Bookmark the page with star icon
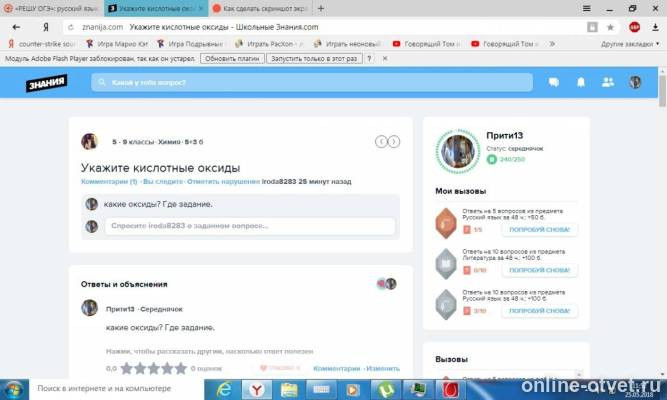Image resolution: width=667 pixels, height=400 pixels. click(610, 27)
